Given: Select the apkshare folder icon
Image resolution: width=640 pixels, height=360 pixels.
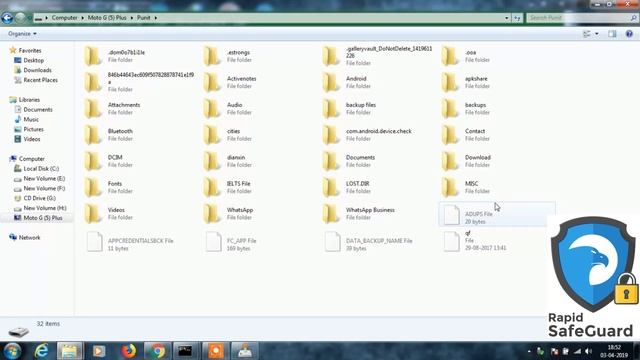Looking at the screenshot, I should tap(450, 82).
